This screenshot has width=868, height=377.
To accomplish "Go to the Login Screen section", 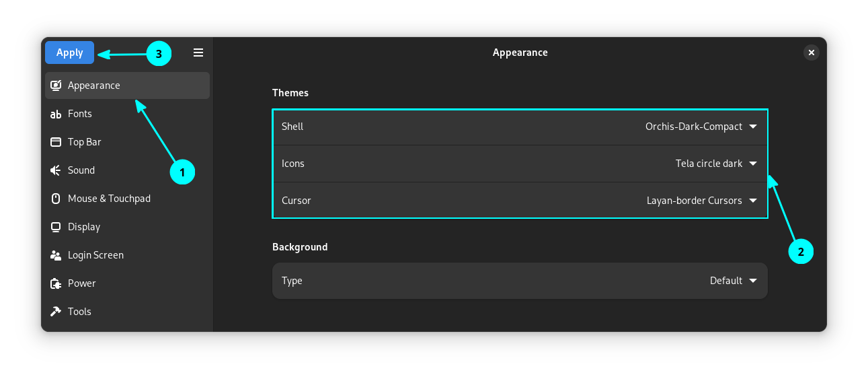I will click(x=95, y=255).
